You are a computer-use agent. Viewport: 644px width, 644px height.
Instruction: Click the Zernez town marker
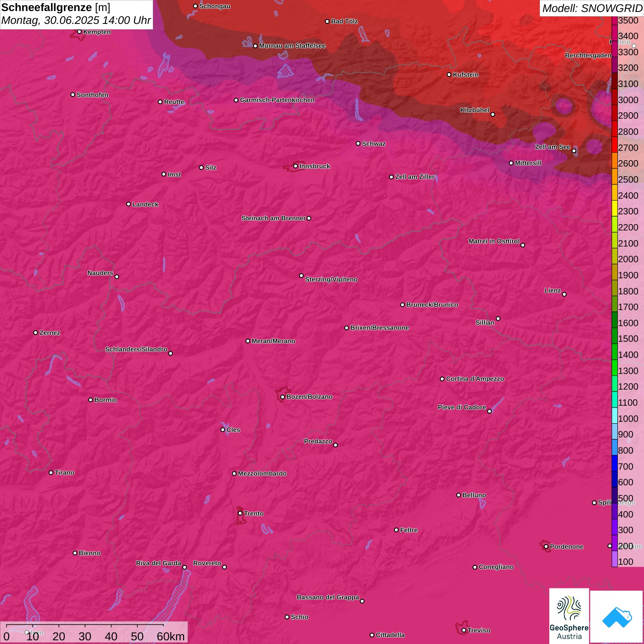click(35, 333)
